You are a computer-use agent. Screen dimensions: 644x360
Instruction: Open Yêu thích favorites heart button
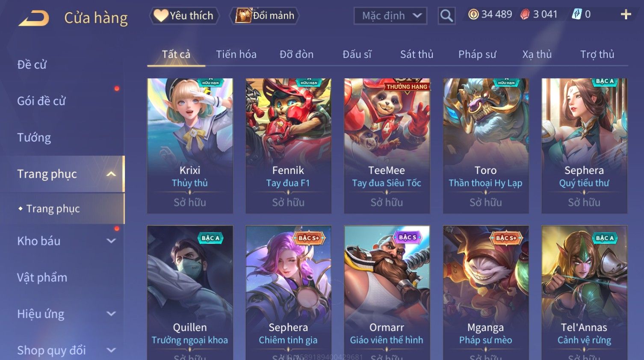click(x=184, y=16)
